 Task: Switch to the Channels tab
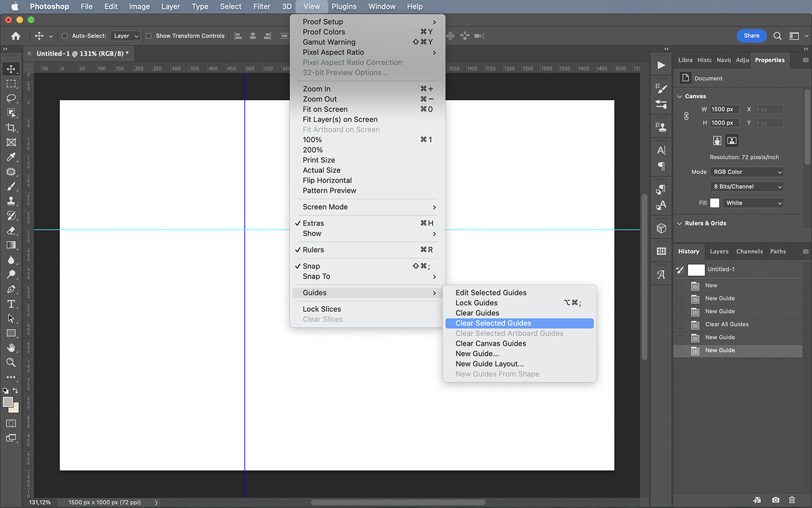[x=749, y=251]
